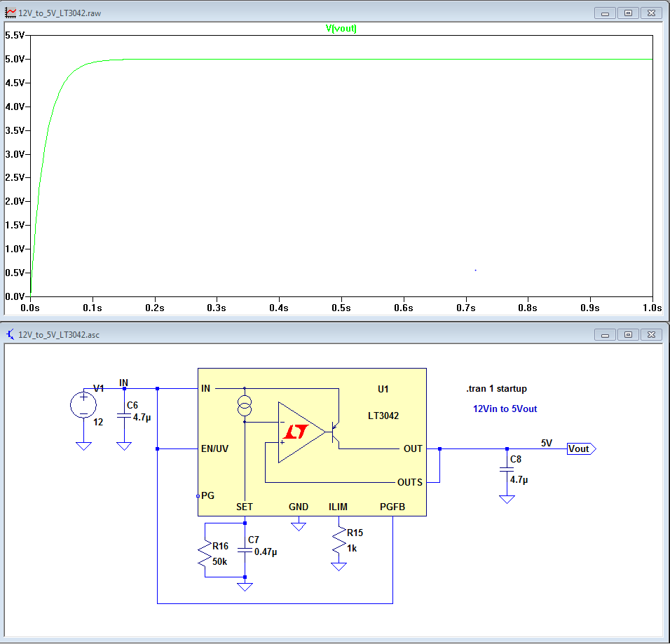Viewport: 670px width, 644px height.
Task: Select capacitor C6 symbol
Action: coord(124,416)
